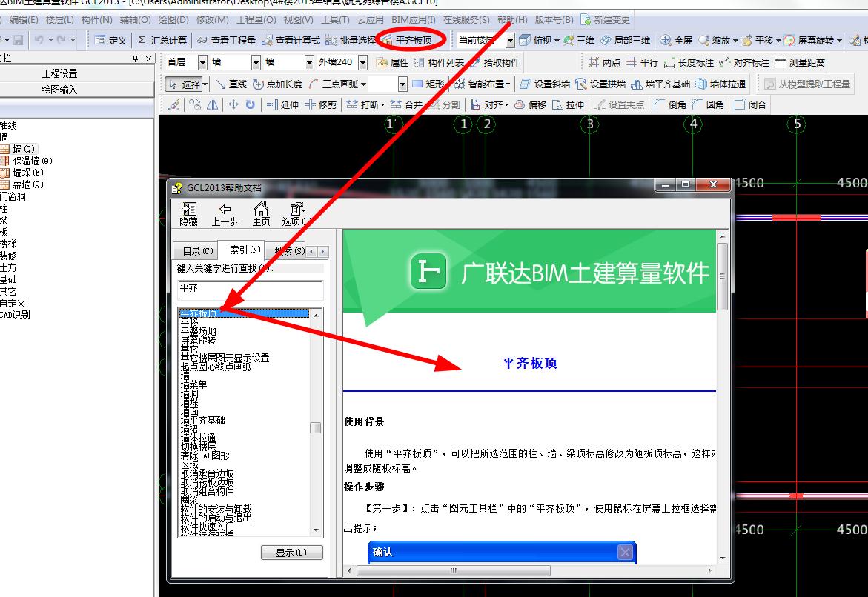Activate 拾取构件 tool
This screenshot has width=868, height=597.
coord(494,62)
